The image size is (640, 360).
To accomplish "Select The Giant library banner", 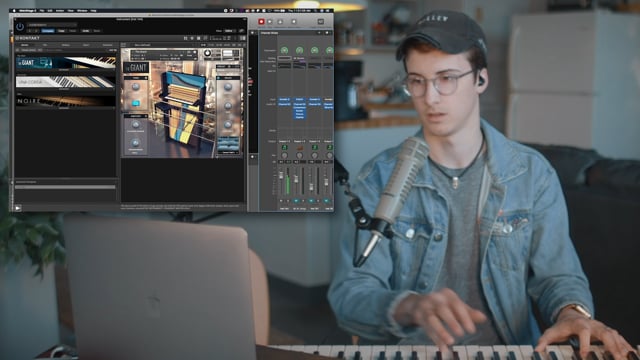I will [66, 63].
